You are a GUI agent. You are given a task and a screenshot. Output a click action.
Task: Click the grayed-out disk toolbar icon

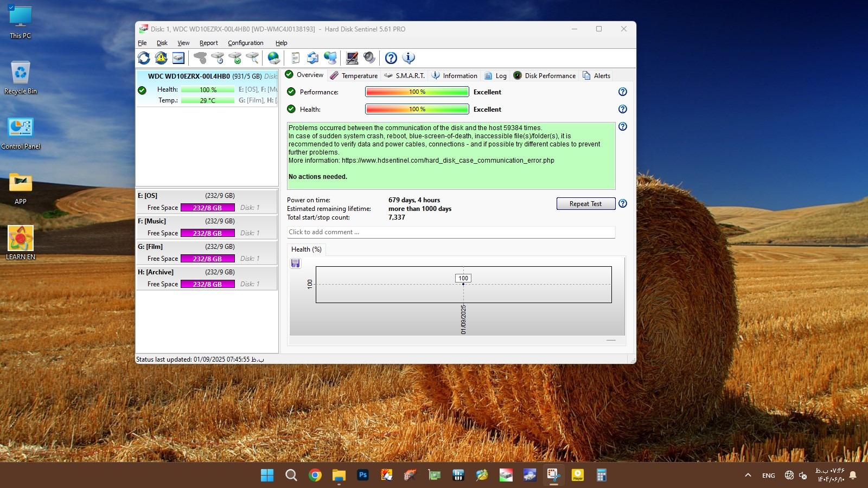point(200,57)
